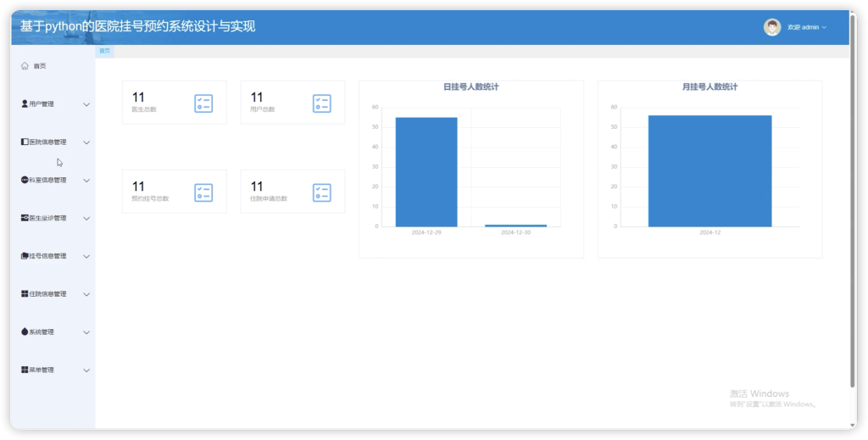This screenshot has height=440, width=868.
Task: Click the number 11 above 医生总数
Action: tap(138, 97)
